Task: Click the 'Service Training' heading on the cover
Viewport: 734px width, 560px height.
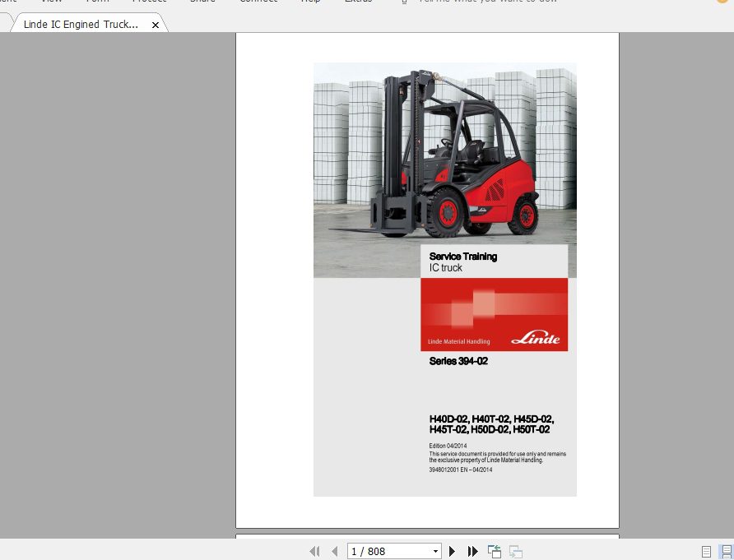Action: click(463, 257)
